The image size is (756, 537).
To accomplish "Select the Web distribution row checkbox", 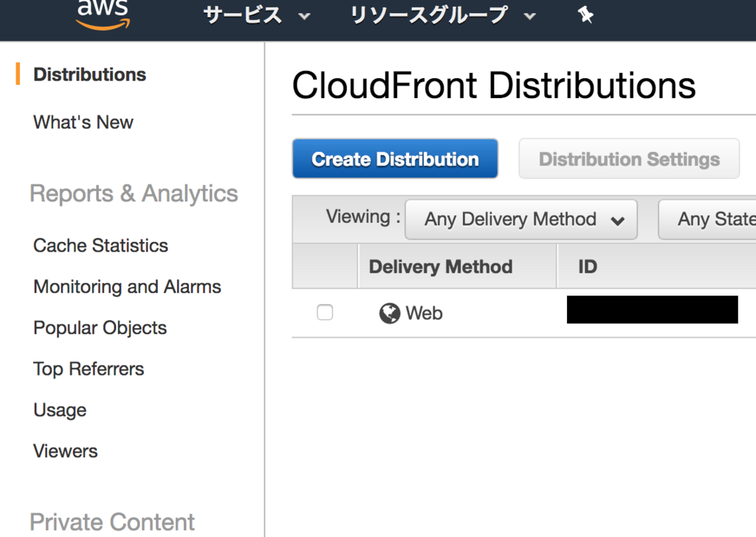I will 325,313.
